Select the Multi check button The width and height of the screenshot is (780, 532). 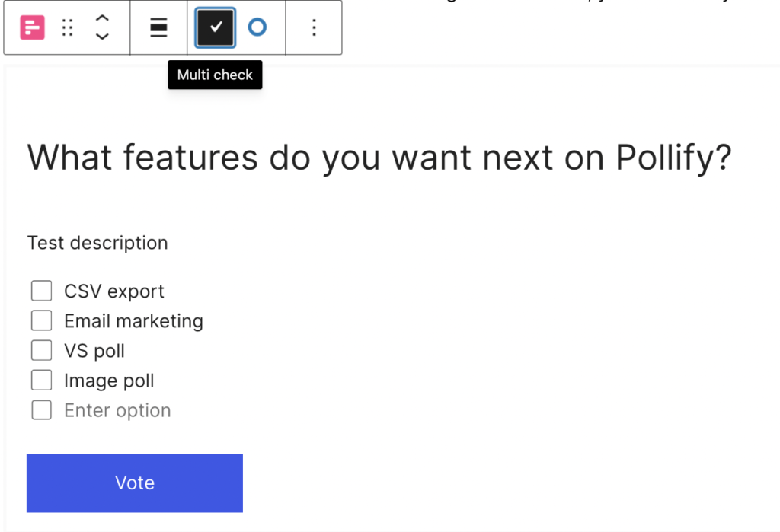click(x=216, y=27)
